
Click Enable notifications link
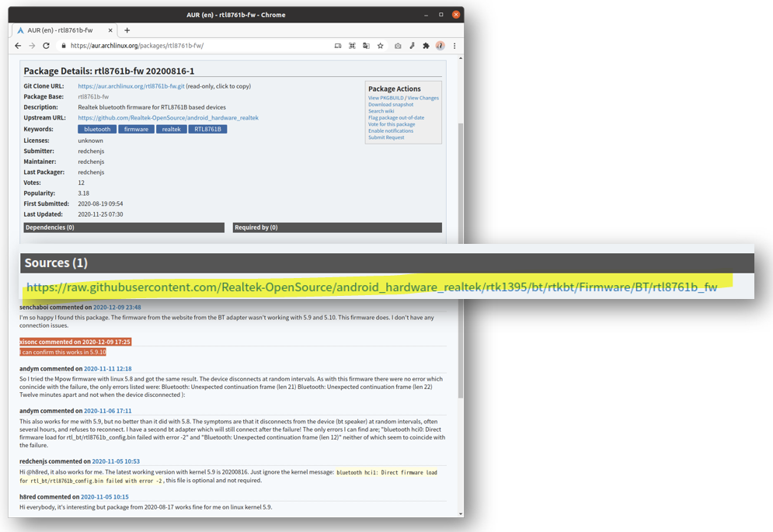[391, 131]
